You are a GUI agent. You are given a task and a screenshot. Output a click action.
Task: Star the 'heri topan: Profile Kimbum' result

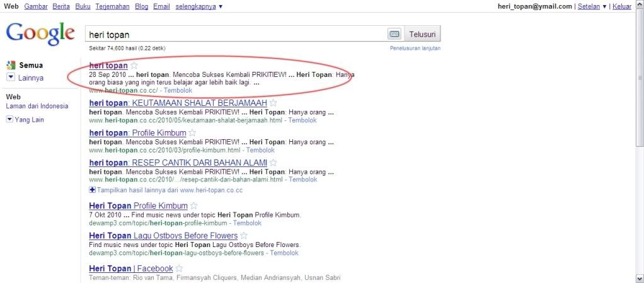coord(192,132)
